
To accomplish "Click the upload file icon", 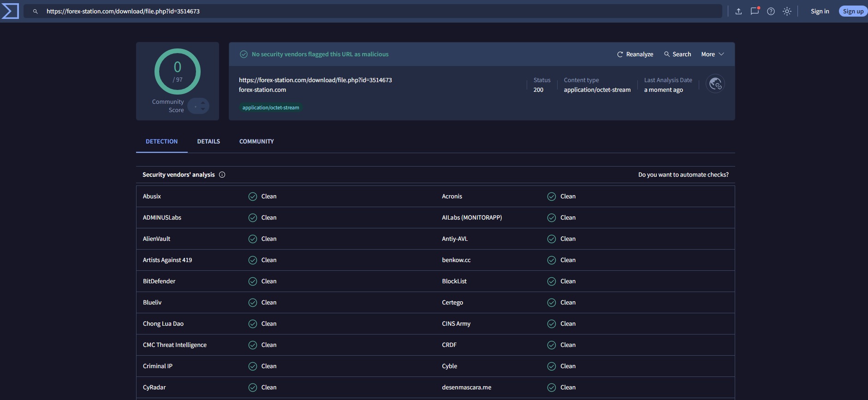I will [738, 12].
